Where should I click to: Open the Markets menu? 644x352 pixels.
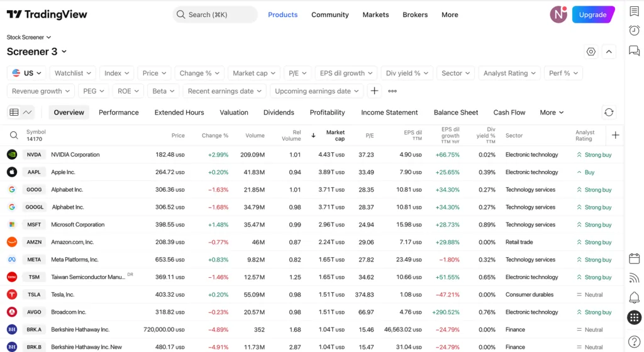click(x=375, y=14)
